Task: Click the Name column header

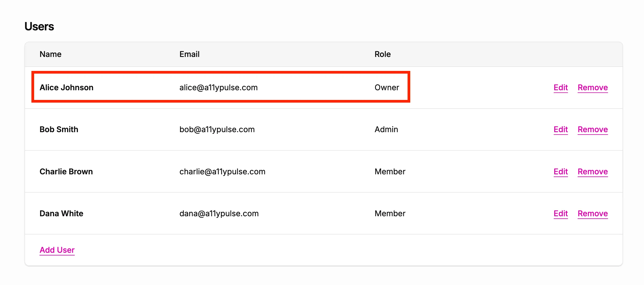Action: coord(50,54)
